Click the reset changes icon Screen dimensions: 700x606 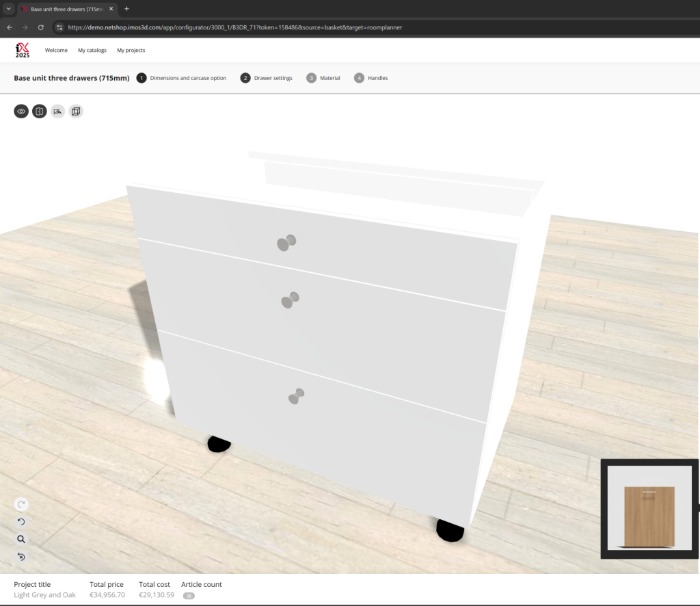[21, 557]
